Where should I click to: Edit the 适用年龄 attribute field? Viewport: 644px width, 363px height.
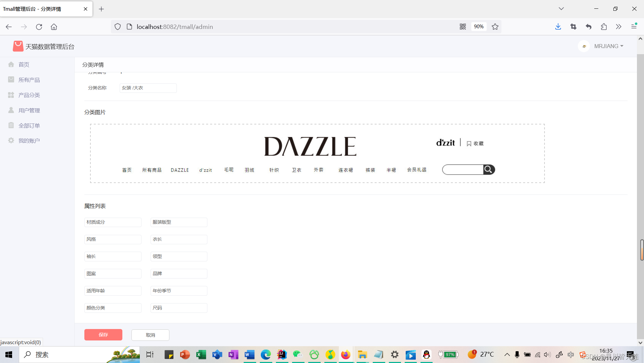point(113,291)
